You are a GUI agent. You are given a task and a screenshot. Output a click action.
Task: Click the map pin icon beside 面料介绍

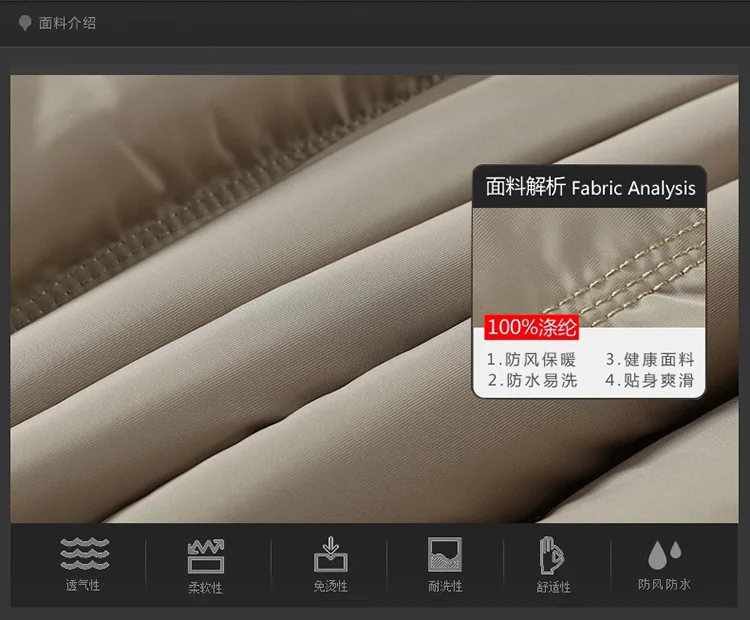click(25, 22)
